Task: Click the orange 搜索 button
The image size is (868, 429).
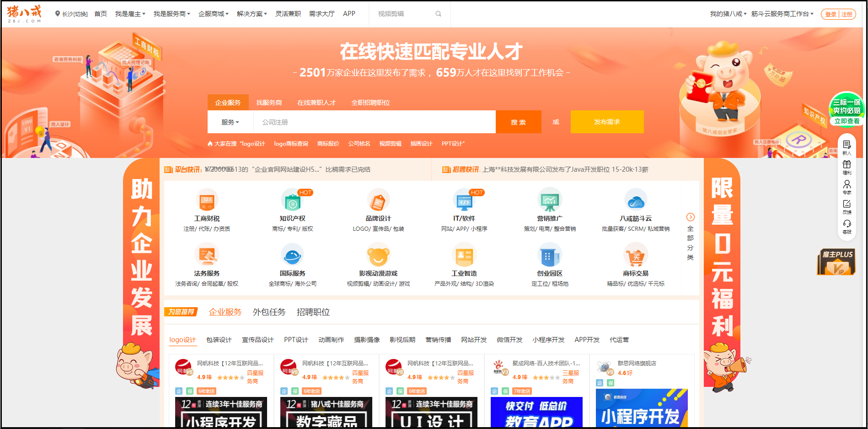Action: (x=519, y=122)
